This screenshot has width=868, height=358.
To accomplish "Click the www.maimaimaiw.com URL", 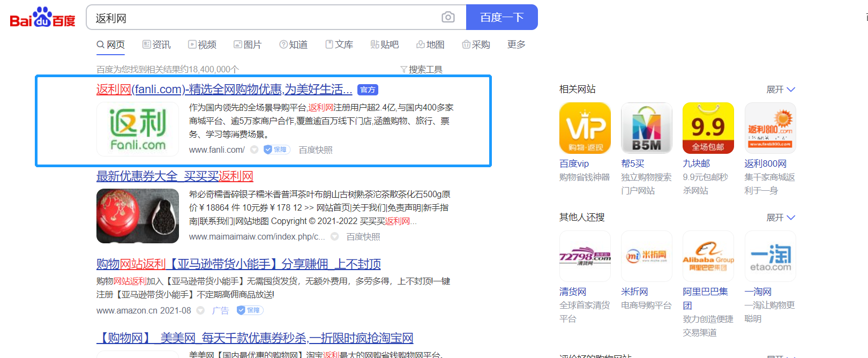I will tap(257, 236).
